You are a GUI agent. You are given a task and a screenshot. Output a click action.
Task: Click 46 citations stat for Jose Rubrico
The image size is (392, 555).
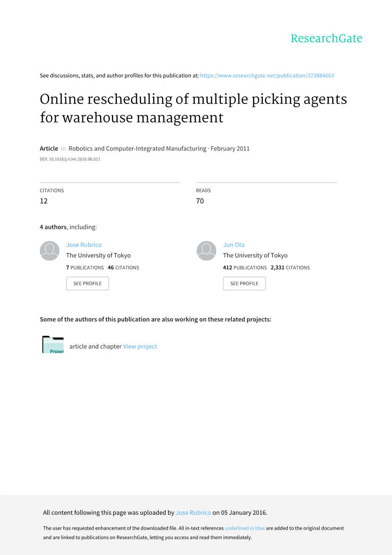[123, 268]
